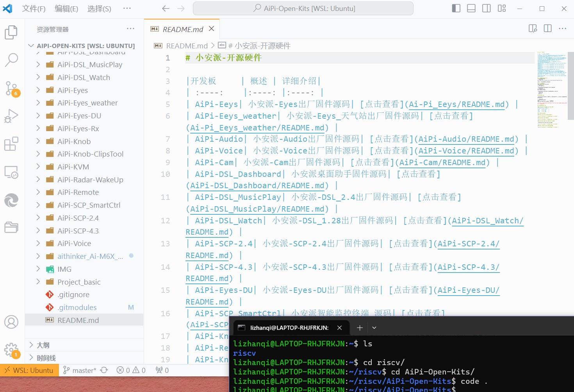
Task: Select the README.md editor tab
Action: tap(183, 29)
